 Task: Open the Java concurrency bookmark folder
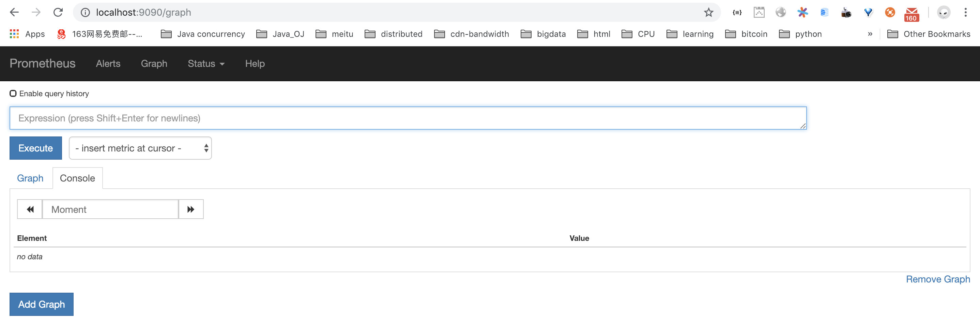[x=203, y=34]
